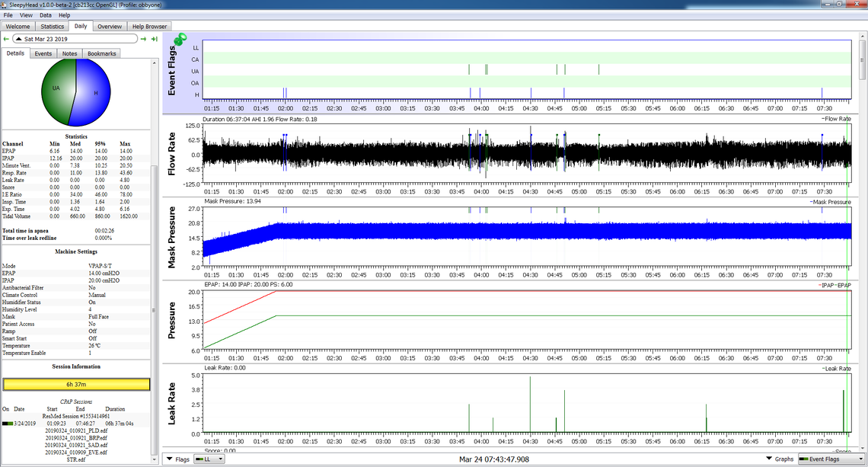Open the Help menu

(64, 15)
